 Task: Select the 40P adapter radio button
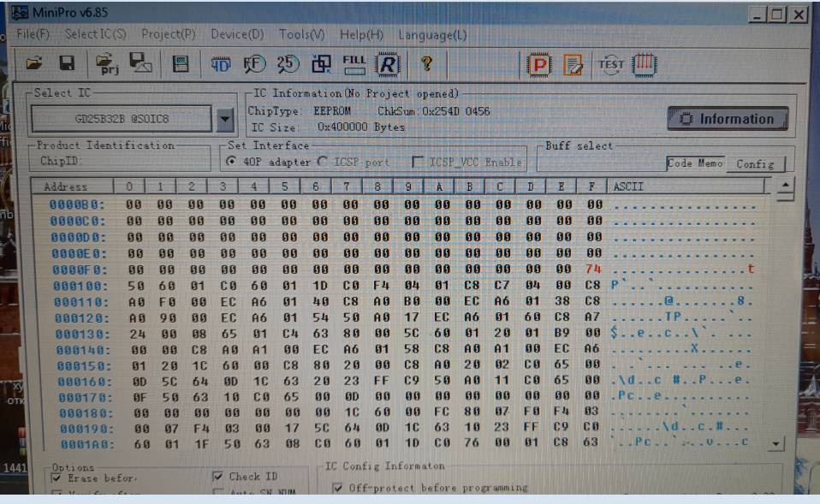tap(230, 162)
